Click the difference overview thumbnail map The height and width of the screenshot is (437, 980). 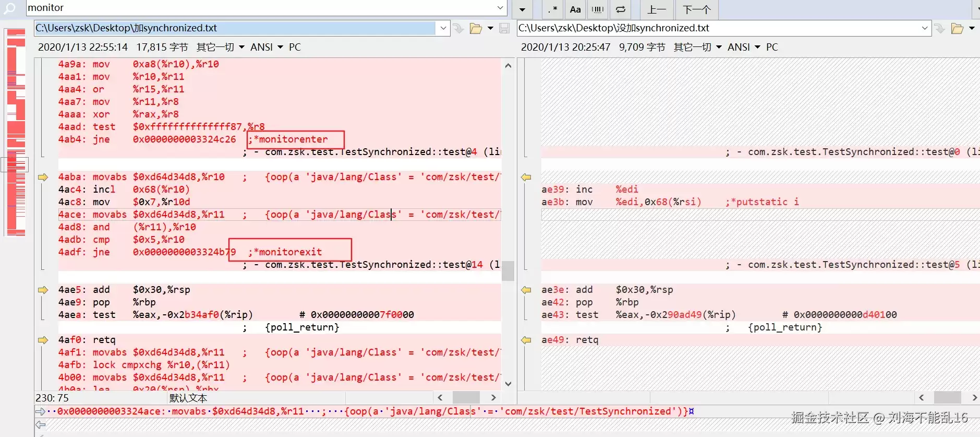(x=16, y=132)
